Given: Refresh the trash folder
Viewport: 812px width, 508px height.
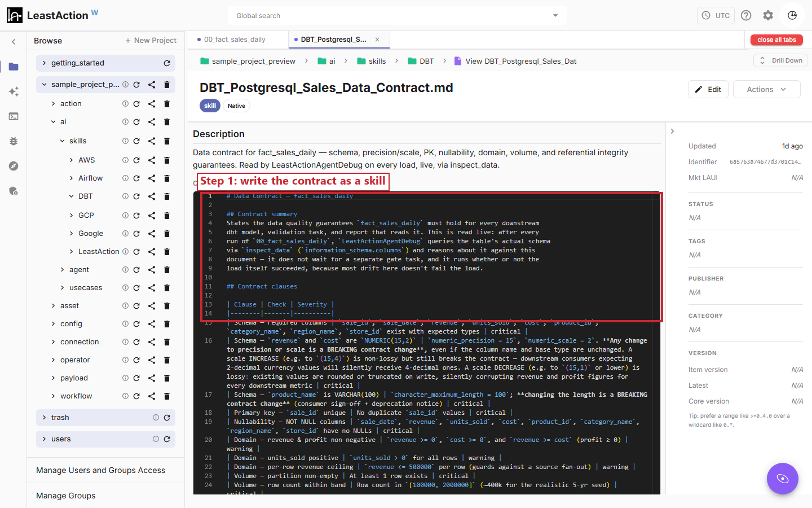Looking at the screenshot, I should [167, 418].
